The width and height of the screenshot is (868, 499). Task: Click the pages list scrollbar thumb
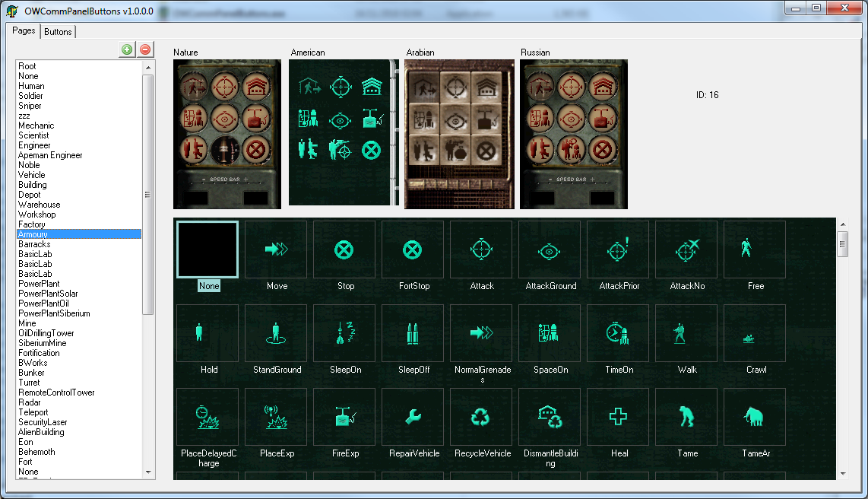(x=147, y=195)
